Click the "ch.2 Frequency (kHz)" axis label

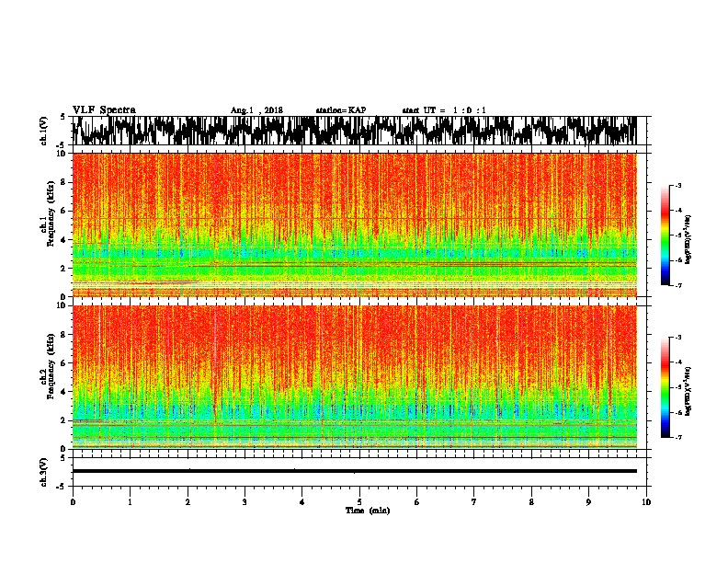pos(47,366)
